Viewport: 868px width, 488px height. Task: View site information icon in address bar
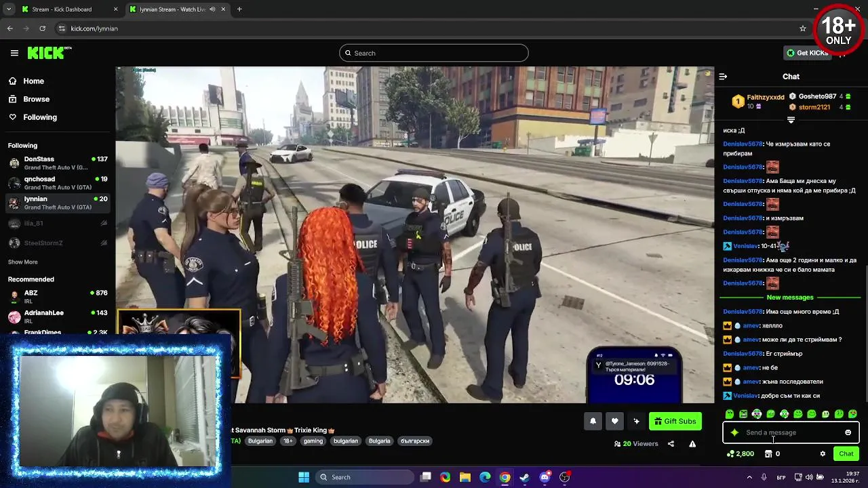(62, 28)
